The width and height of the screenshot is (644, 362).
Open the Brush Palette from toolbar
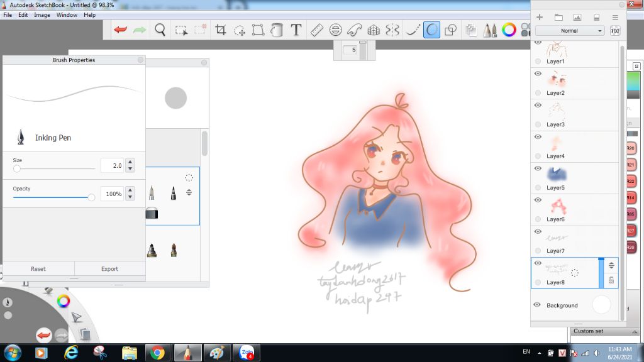coord(489,30)
